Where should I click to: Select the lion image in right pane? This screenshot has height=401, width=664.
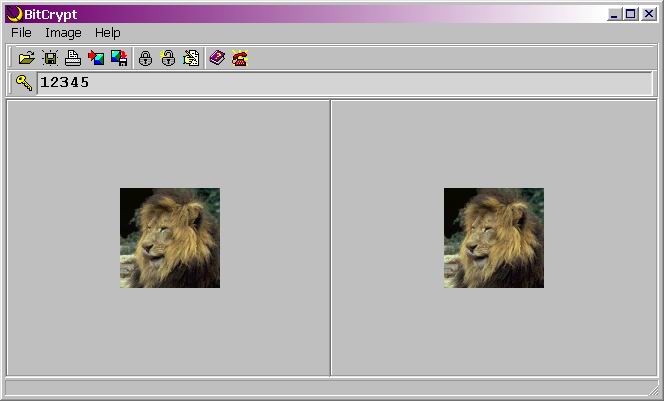point(494,238)
